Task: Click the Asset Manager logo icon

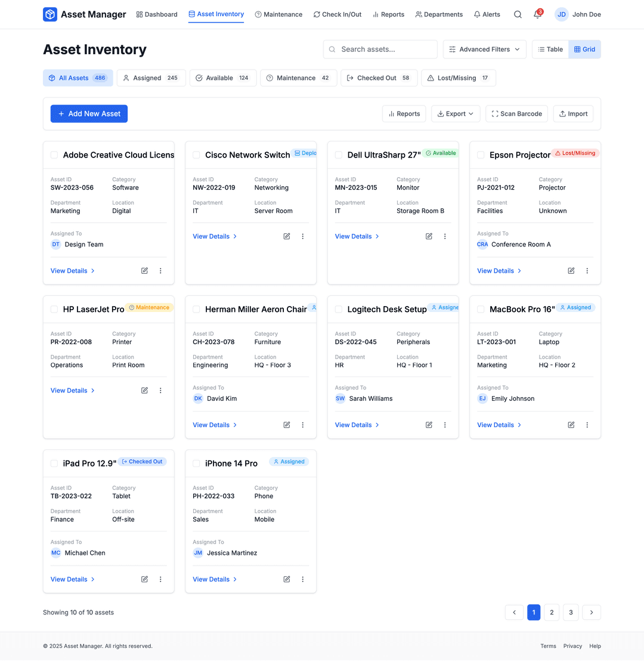Action: [49, 14]
